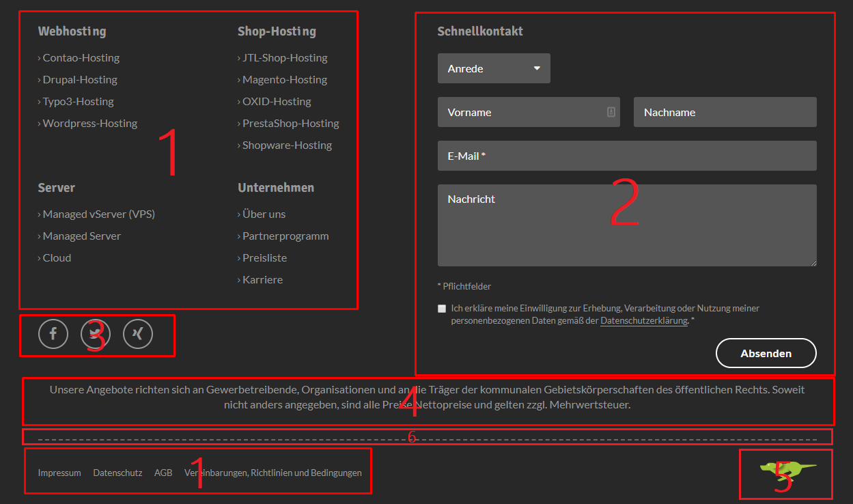Open the Datenschutzerklärung link
This screenshot has height=504, width=853.
[x=643, y=321]
